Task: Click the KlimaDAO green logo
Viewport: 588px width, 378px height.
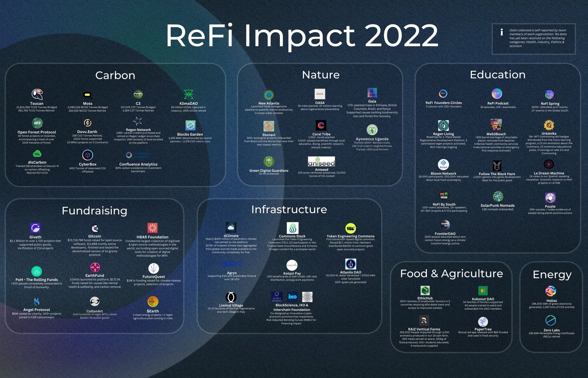Action: point(188,94)
